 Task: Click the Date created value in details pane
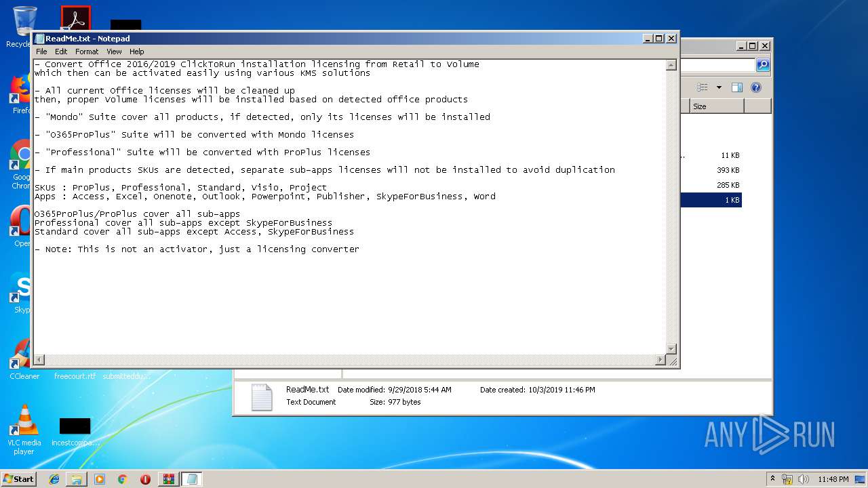coord(561,390)
